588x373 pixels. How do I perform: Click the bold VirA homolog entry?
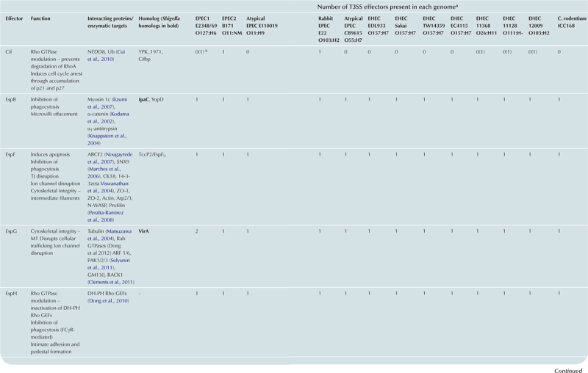pyautogui.click(x=145, y=231)
